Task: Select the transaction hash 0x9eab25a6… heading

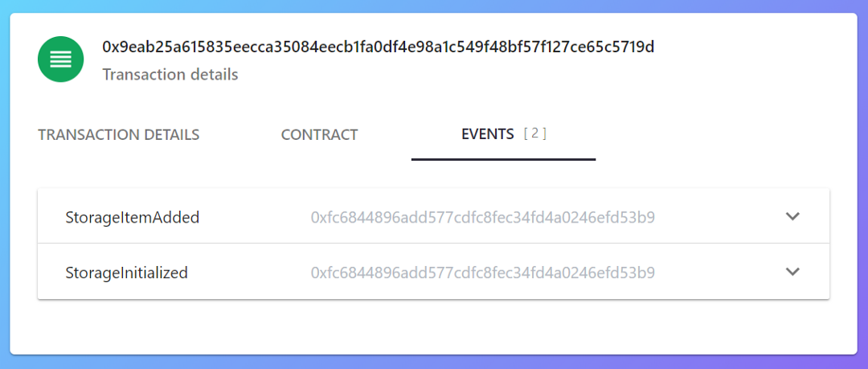Action: 378,47
